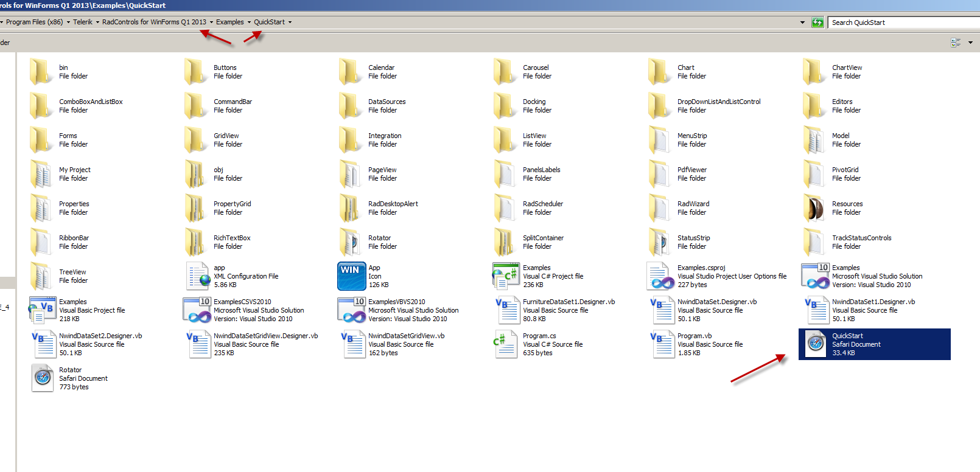
Task: Select the app XML Configuration File icon
Action: pyautogui.click(x=197, y=276)
